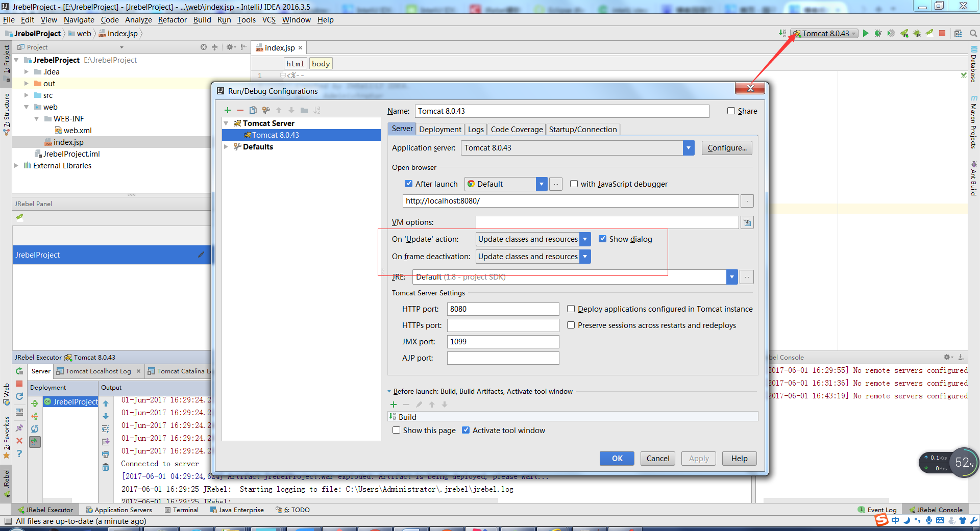Image resolution: width=980 pixels, height=531 pixels.
Task: Clear the output with the trash icon
Action: (x=106, y=467)
